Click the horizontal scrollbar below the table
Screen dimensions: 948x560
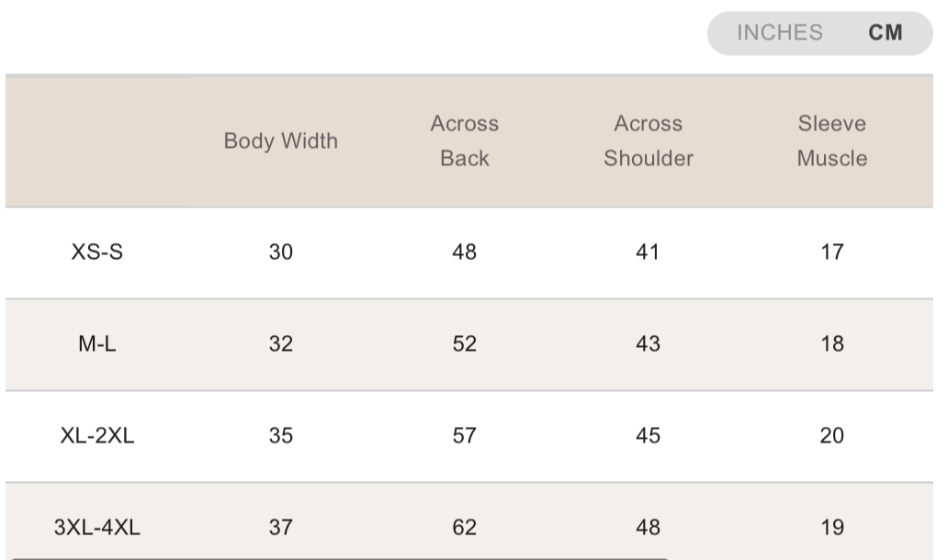coord(340,556)
